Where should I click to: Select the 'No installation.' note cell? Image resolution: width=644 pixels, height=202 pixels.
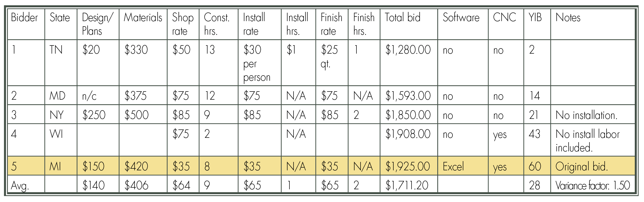[x=593, y=115]
